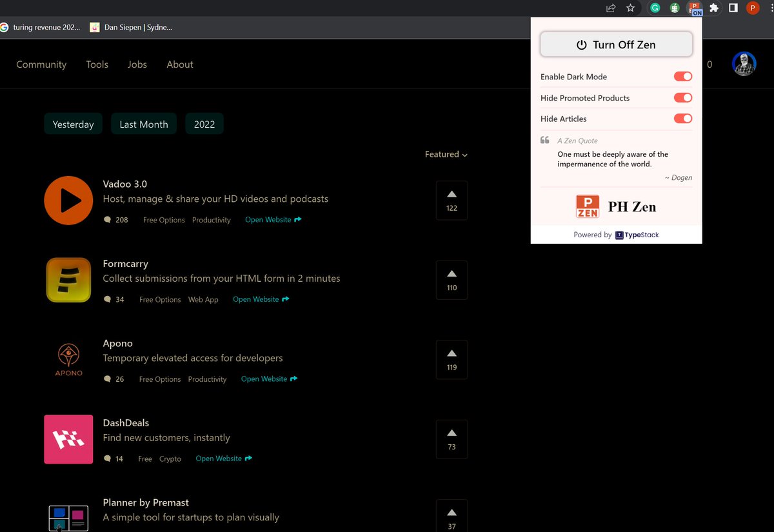Open the Tools menu
774x532 pixels.
pyautogui.click(x=97, y=64)
